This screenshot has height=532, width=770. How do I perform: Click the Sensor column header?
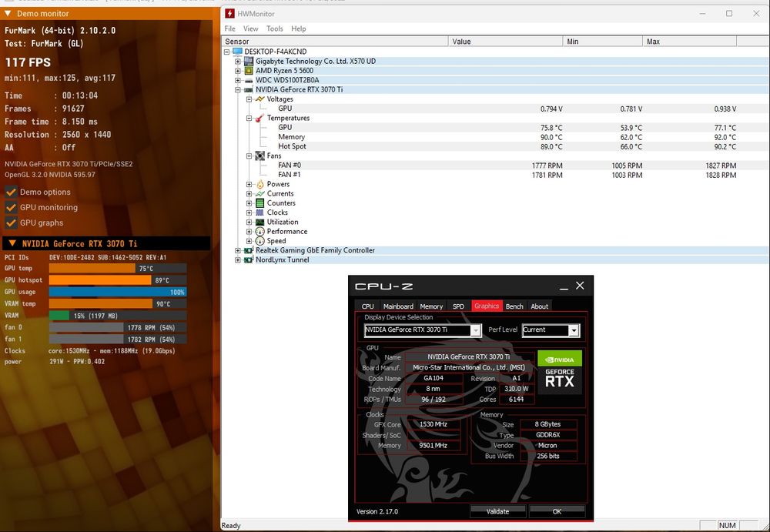pos(335,42)
